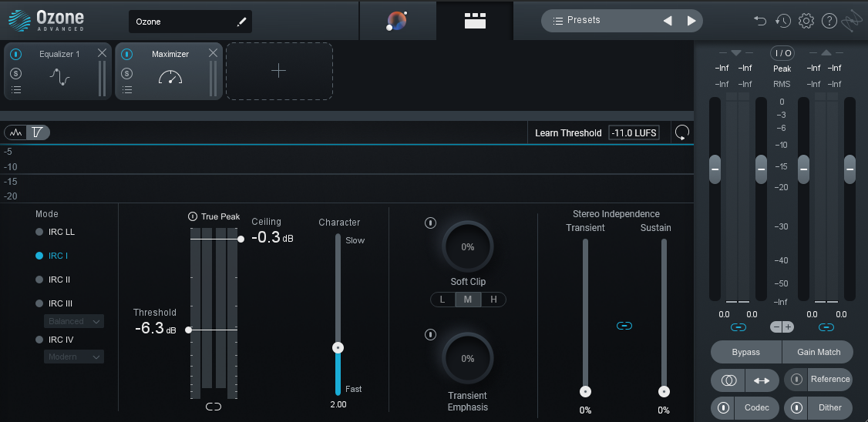The height and width of the screenshot is (422, 868).
Task: Toggle input gain link icon
Action: click(x=738, y=327)
